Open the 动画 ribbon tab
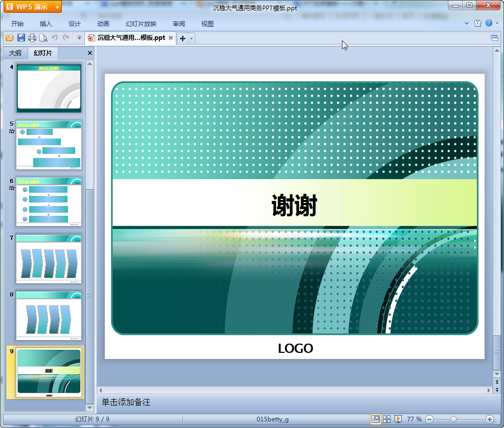This screenshot has height=428, width=504. tap(103, 24)
